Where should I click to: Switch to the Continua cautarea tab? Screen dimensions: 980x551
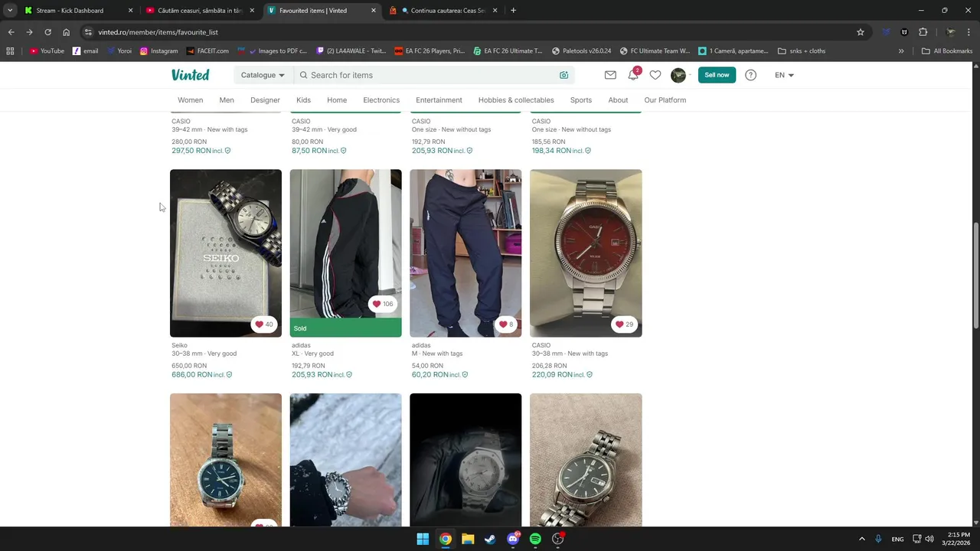(x=444, y=11)
